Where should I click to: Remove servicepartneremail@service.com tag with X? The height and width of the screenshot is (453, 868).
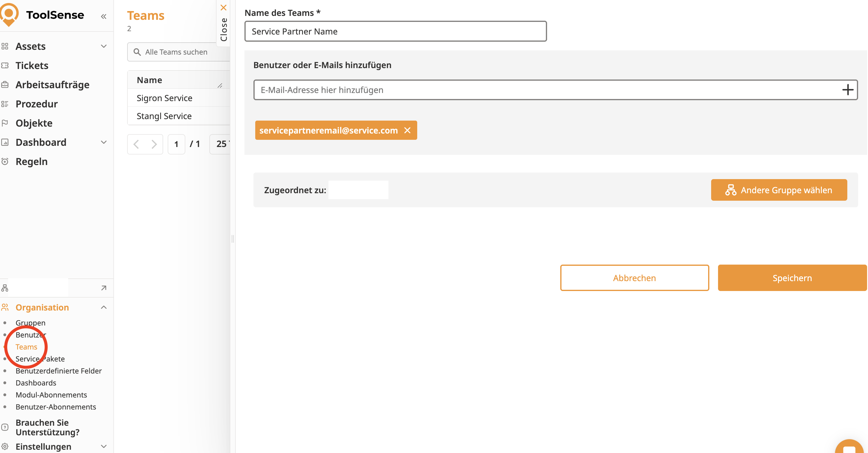(x=407, y=130)
